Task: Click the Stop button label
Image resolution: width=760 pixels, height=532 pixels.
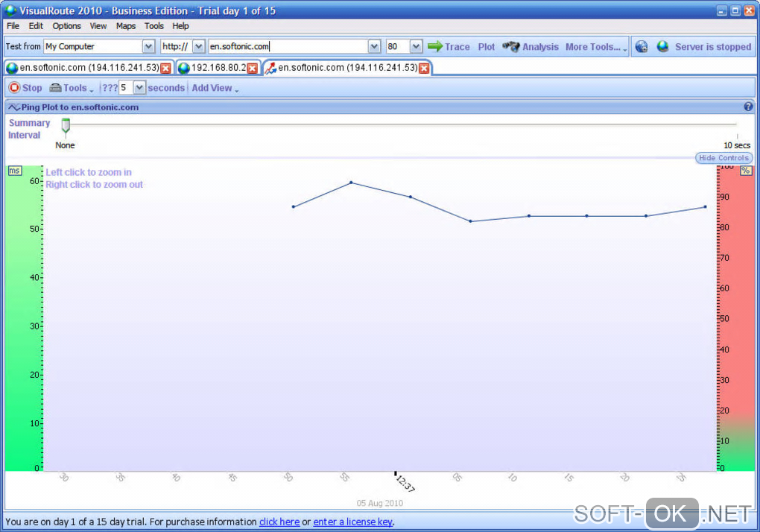Action: click(32, 88)
